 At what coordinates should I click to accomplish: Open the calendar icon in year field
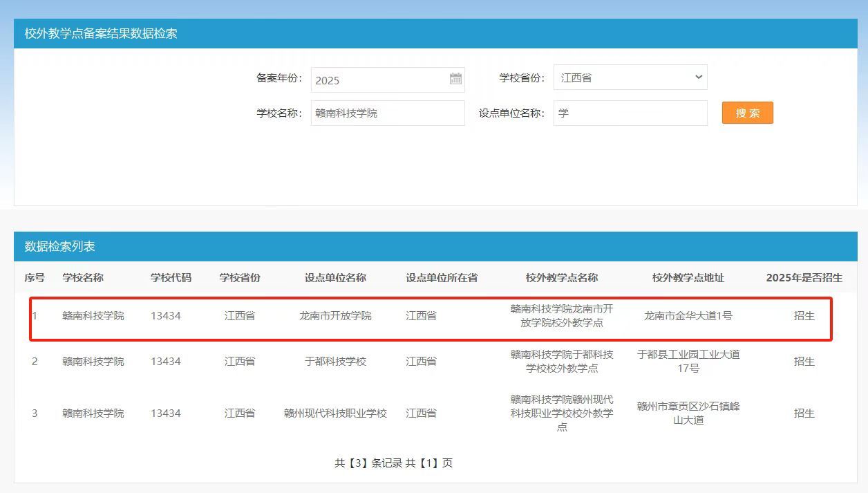[x=455, y=79]
